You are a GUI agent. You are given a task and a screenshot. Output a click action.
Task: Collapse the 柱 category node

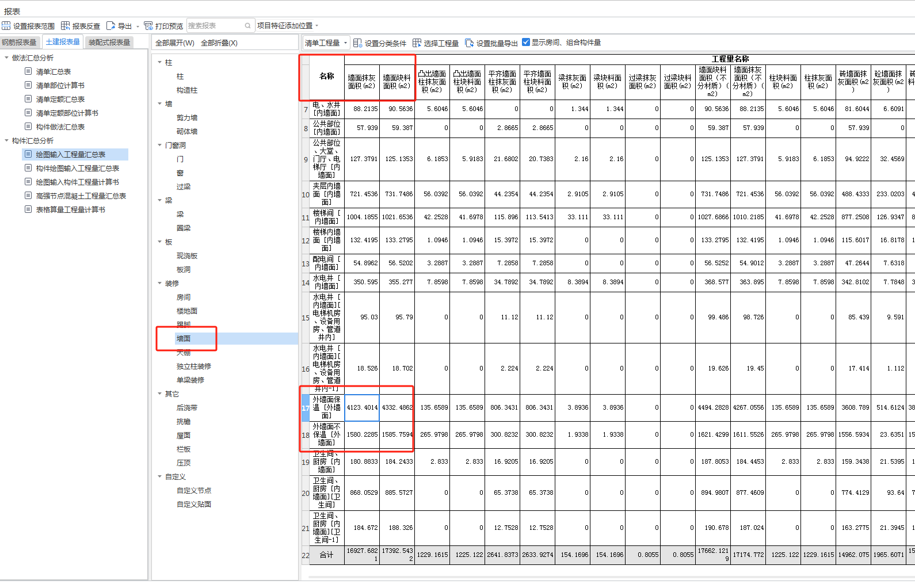pos(160,62)
